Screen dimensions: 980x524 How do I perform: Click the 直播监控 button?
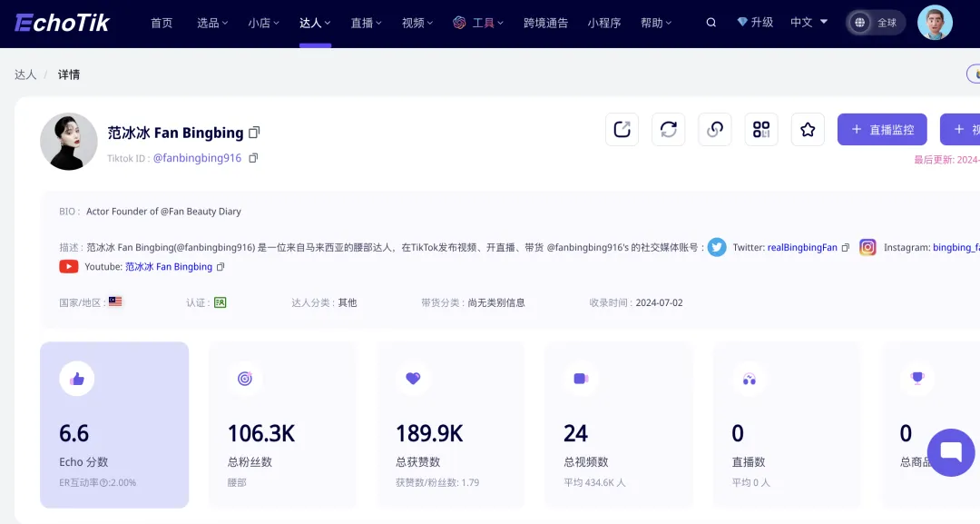(x=882, y=130)
